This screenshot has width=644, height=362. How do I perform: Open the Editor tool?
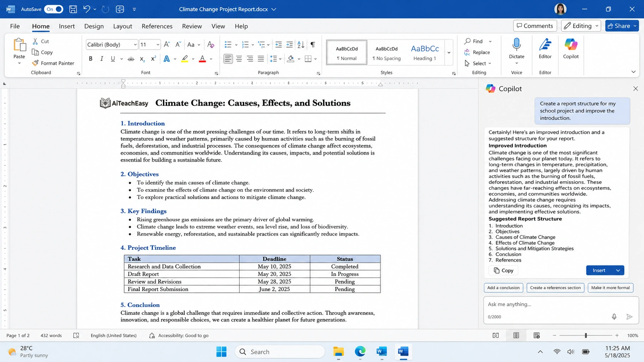545,49
